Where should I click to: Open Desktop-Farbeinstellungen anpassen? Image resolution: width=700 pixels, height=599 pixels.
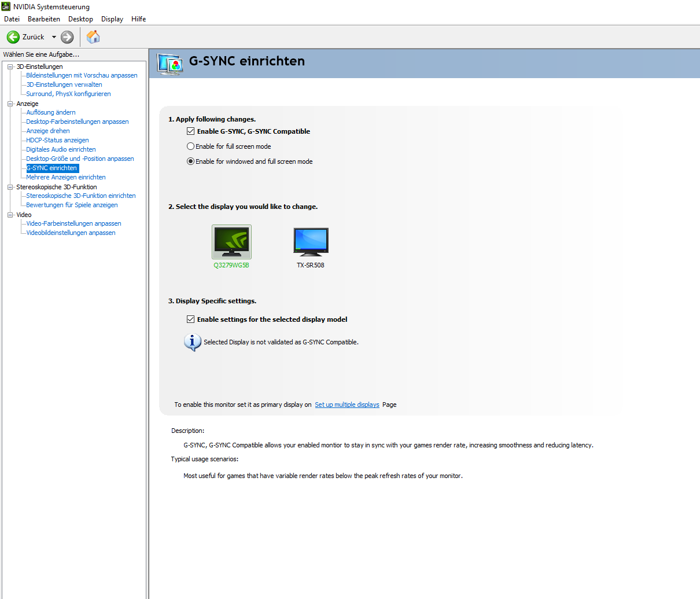pos(78,122)
